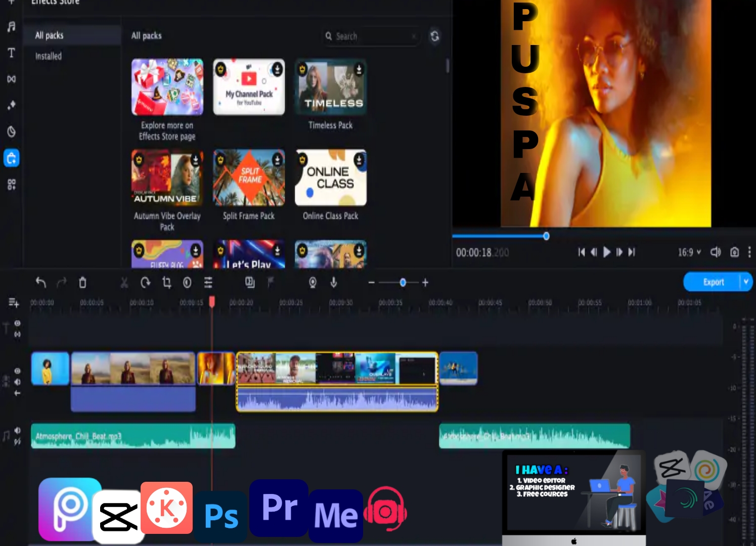Open the preview's three-dot more menu

click(x=749, y=252)
